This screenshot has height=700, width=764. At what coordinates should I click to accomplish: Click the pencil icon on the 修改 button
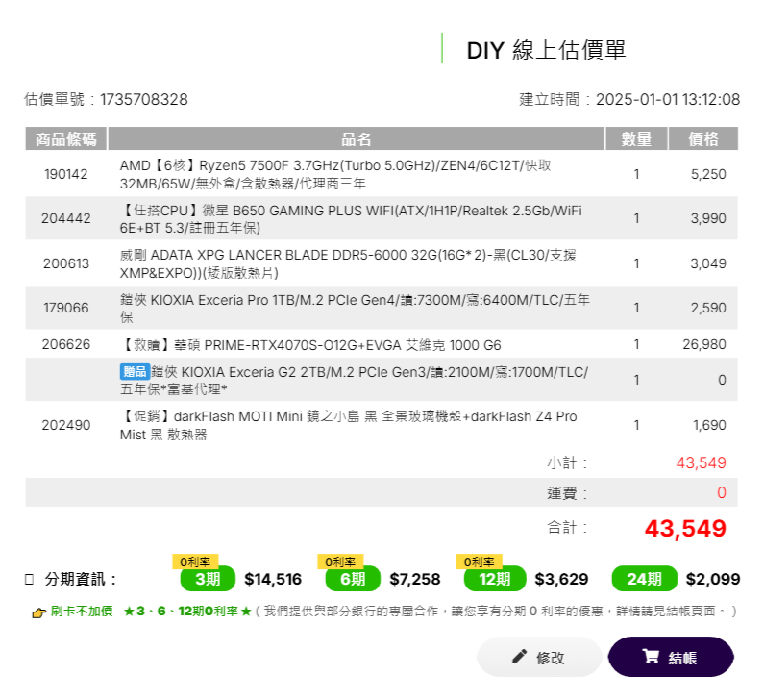[519, 657]
